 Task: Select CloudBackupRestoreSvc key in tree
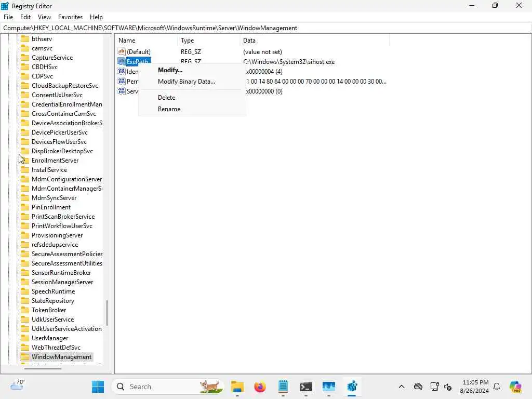[65, 86]
